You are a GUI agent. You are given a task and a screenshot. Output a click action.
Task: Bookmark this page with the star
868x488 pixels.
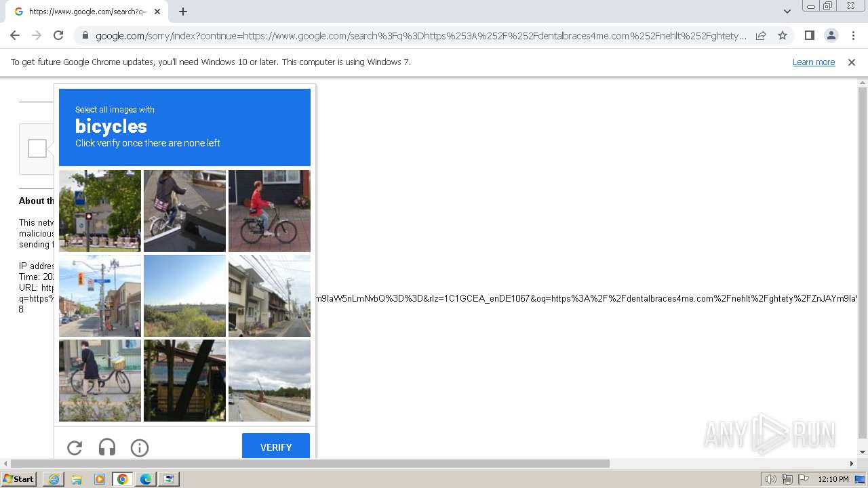783,35
